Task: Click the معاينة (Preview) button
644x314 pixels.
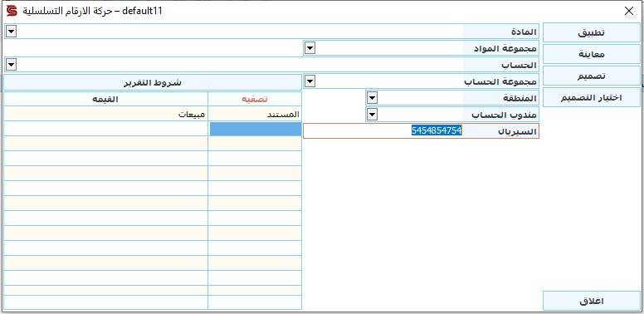Action: click(x=592, y=54)
